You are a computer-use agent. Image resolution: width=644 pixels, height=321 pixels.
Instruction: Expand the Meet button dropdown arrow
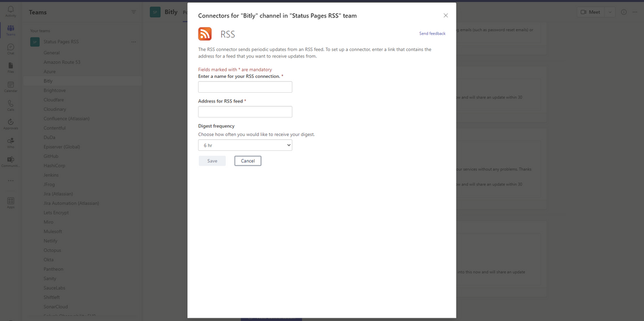(610, 12)
